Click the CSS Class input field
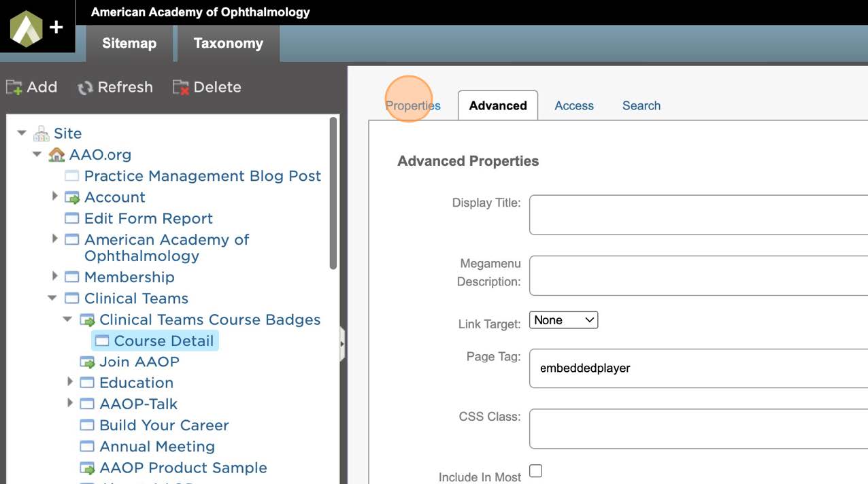 (699, 429)
